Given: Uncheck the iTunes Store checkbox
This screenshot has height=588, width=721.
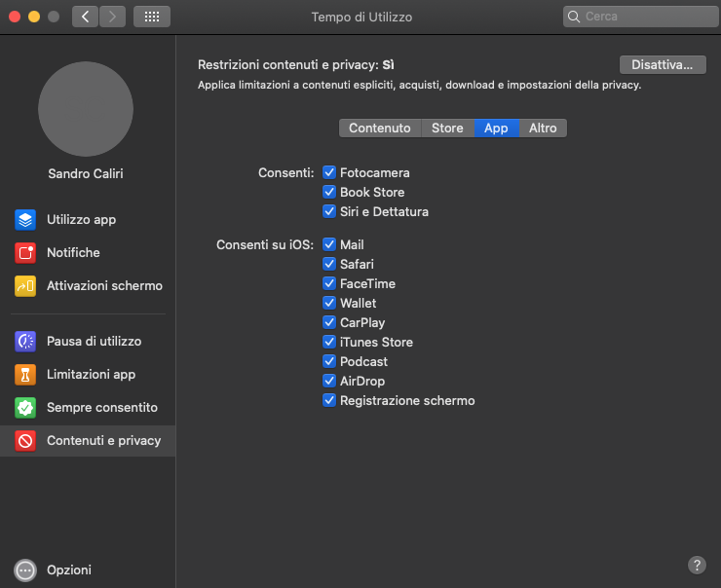Looking at the screenshot, I should (329, 342).
